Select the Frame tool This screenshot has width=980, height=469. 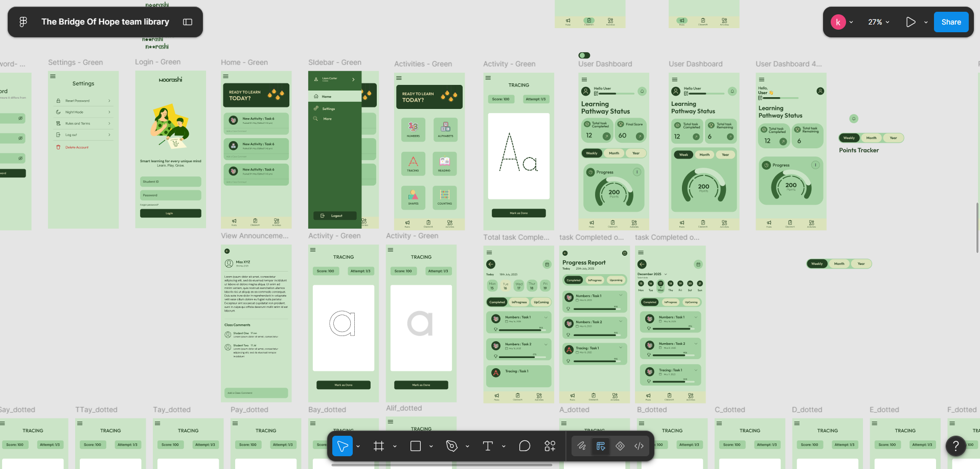pos(379,446)
